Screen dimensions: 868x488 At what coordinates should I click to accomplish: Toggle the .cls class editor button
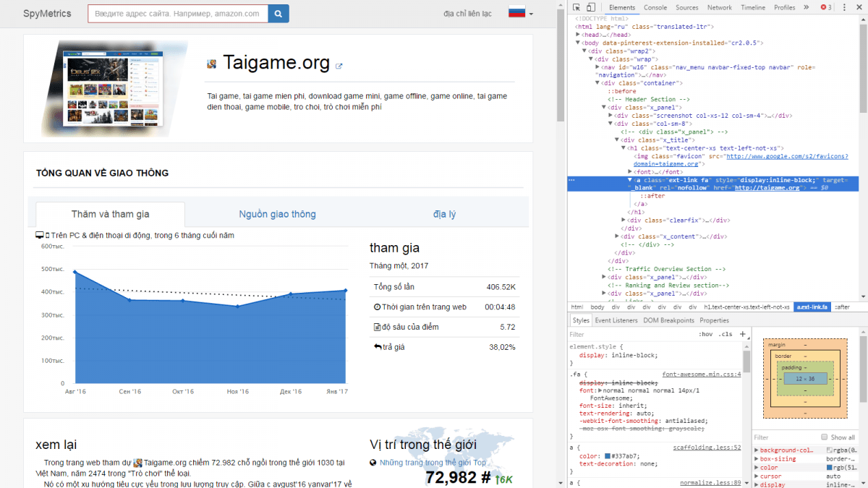[726, 335]
